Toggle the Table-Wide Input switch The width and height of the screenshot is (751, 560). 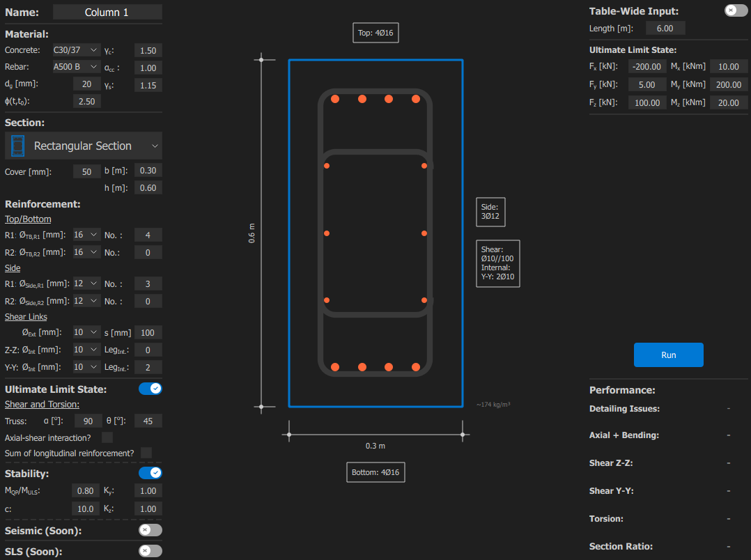735,10
